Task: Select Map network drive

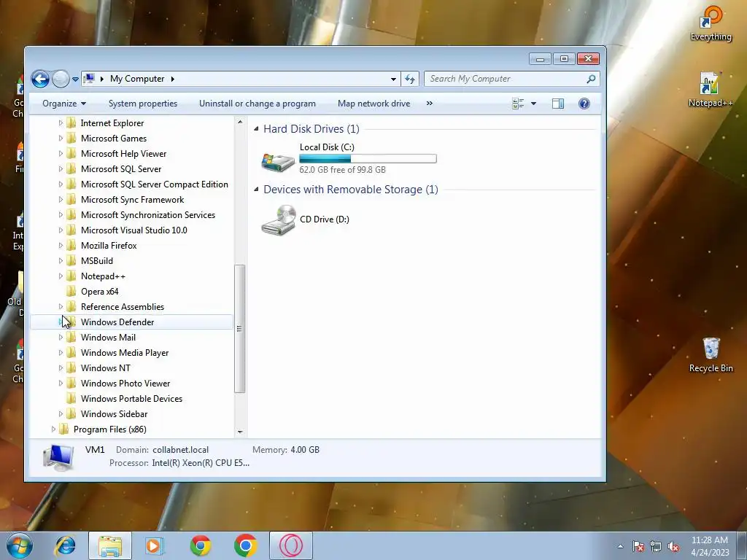Action: pos(374,104)
